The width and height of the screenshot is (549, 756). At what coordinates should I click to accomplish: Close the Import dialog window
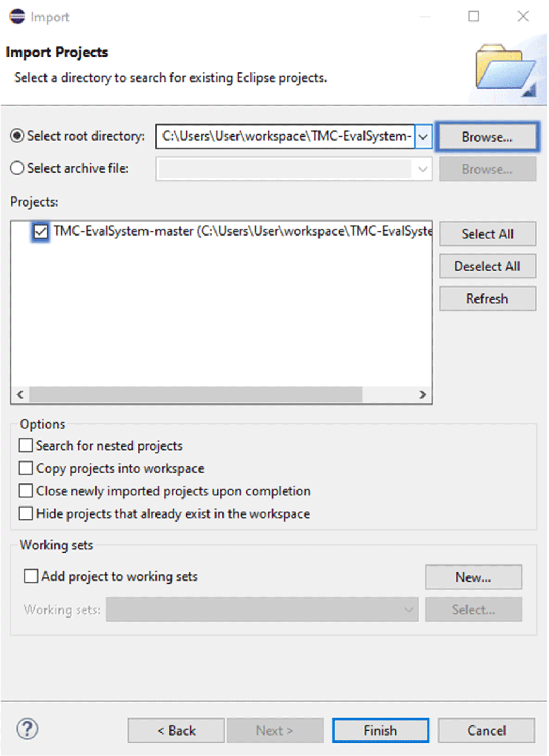tap(523, 16)
